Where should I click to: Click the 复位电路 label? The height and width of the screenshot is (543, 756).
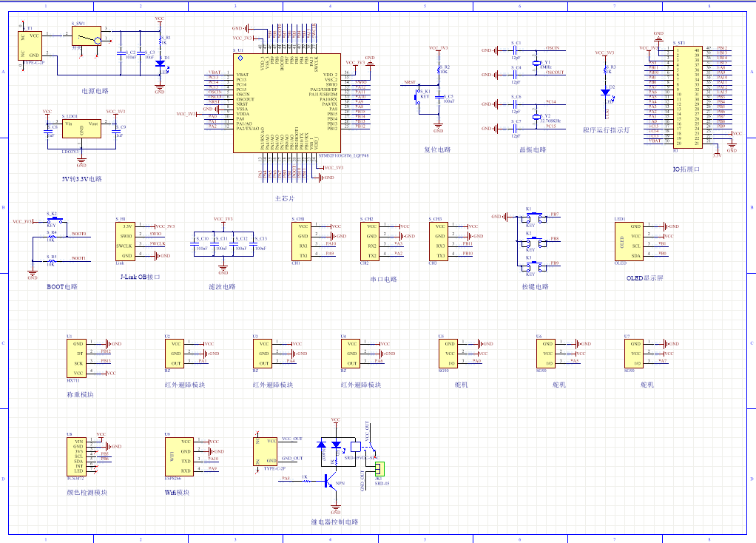tap(437, 149)
